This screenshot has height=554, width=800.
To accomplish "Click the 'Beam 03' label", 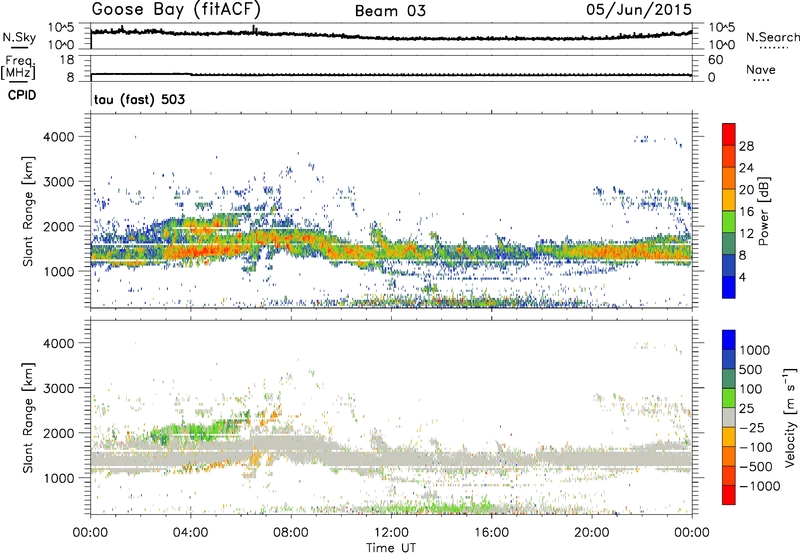I will (x=390, y=11).
